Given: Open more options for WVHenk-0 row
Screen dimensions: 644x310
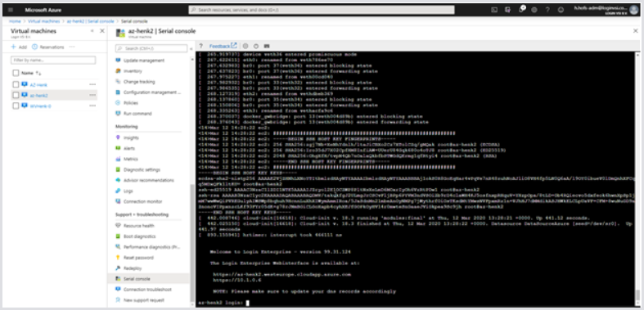Looking at the screenshot, I should coord(92,106).
